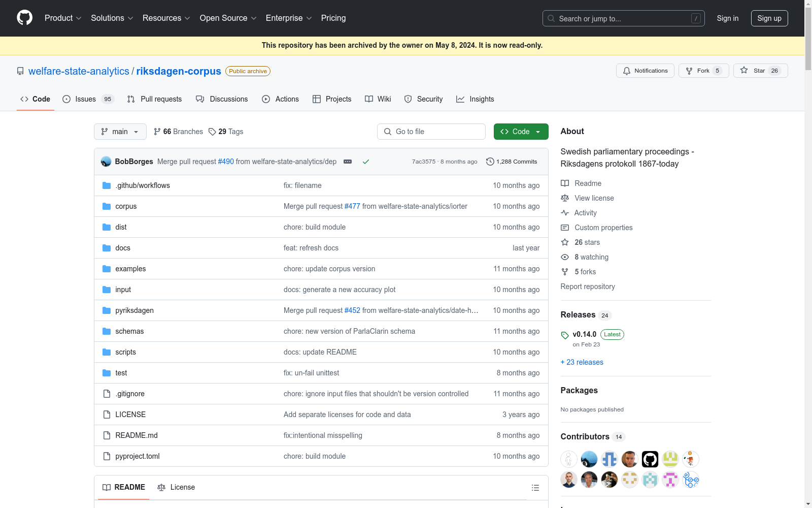This screenshot has width=812, height=508.
Task: Open the .gitignore file
Action: pos(130,394)
